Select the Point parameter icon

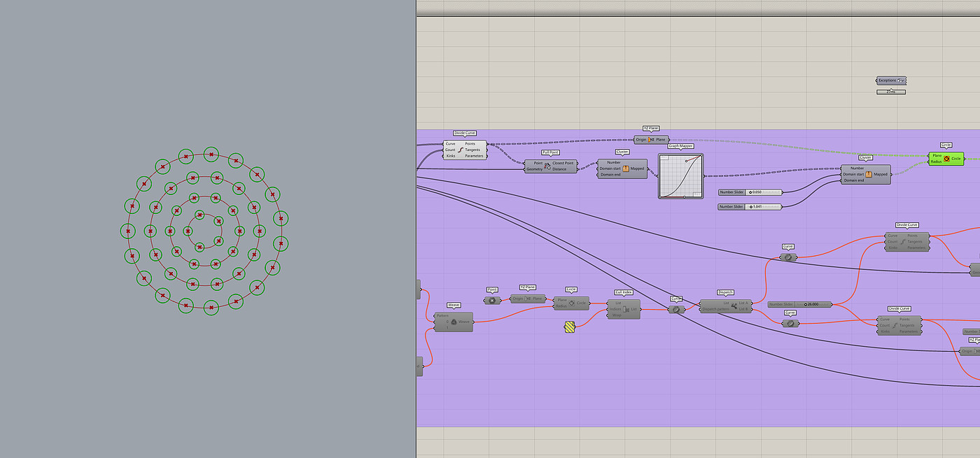click(492, 301)
